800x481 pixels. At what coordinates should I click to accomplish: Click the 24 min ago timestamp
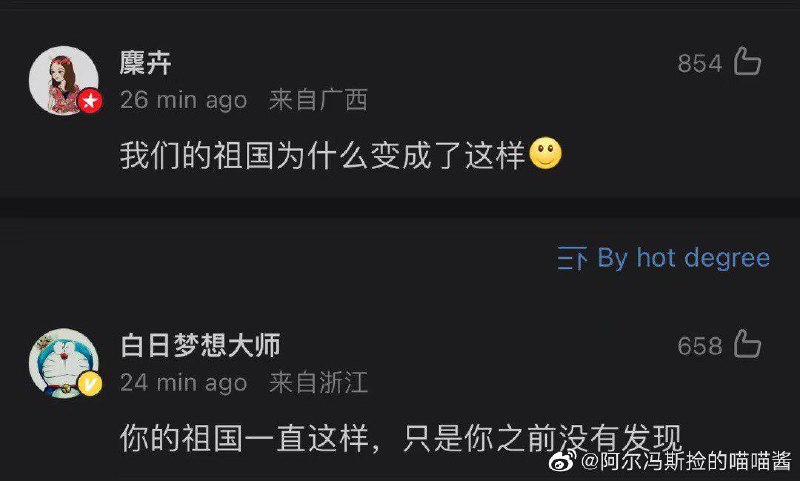[x=184, y=383]
